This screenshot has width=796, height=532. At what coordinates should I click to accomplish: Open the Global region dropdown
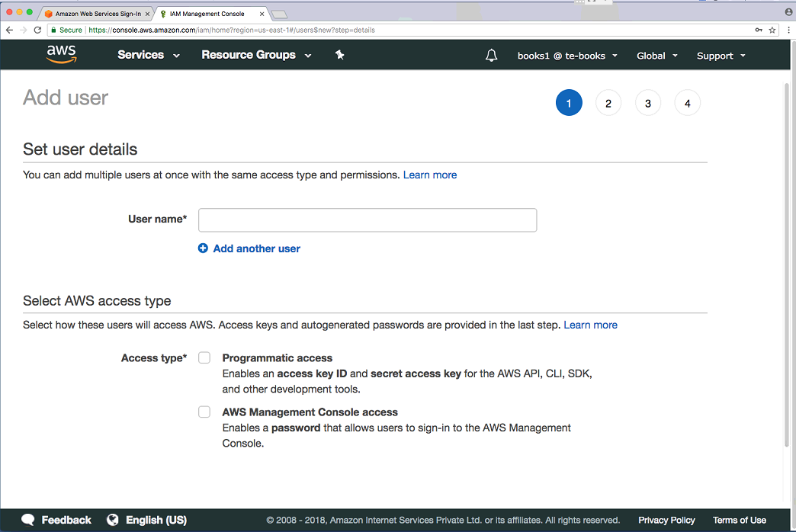(657, 56)
